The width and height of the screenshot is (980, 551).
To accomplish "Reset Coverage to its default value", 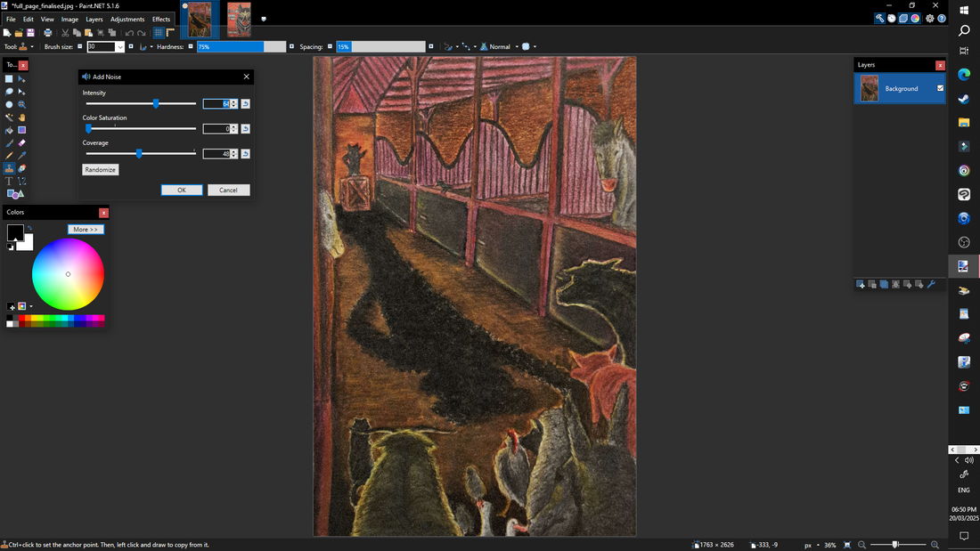I will pos(246,154).
